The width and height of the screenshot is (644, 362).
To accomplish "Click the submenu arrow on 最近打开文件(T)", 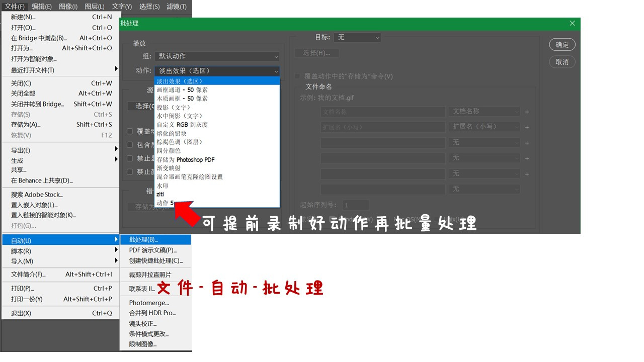I will (116, 69).
